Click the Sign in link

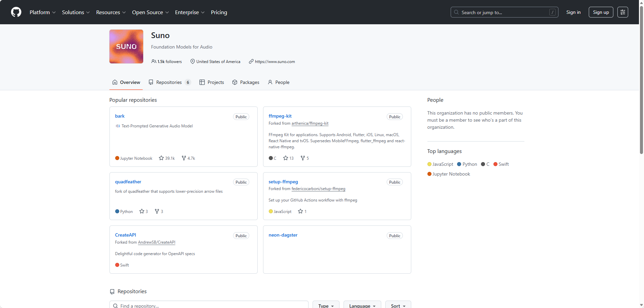pos(573,12)
